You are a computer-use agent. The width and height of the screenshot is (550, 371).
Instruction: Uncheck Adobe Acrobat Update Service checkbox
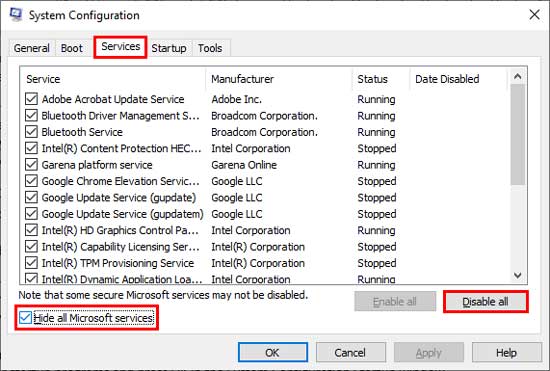32,99
